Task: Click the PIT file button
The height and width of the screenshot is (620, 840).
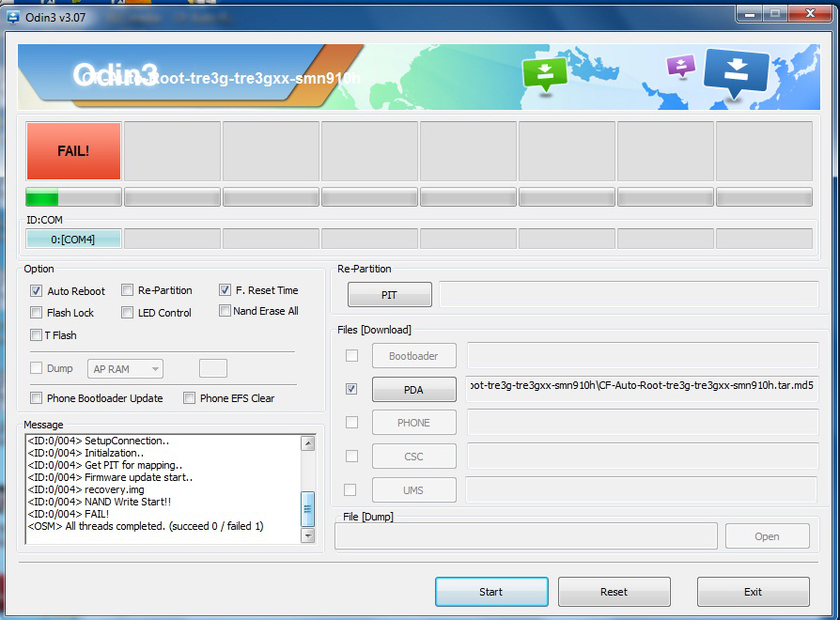Action: [389, 295]
